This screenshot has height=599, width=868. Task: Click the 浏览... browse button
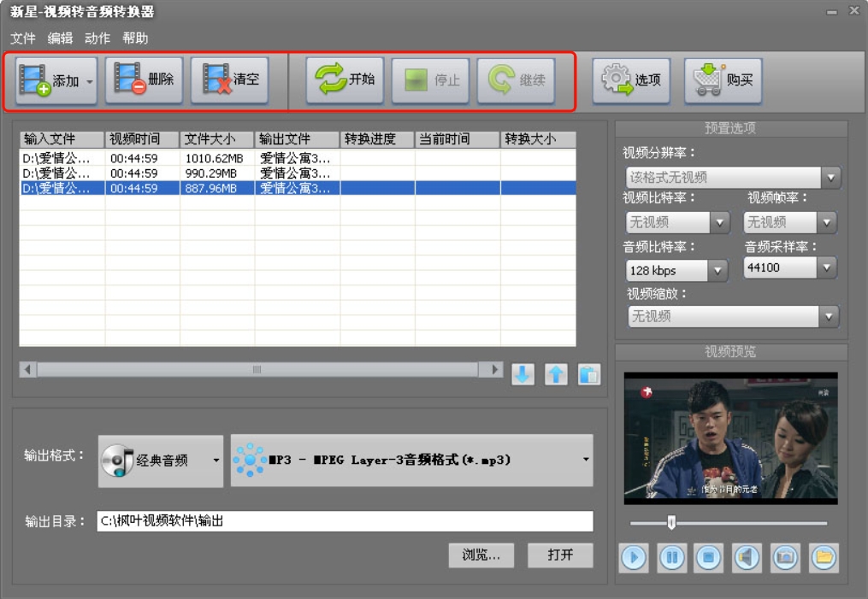(481, 555)
